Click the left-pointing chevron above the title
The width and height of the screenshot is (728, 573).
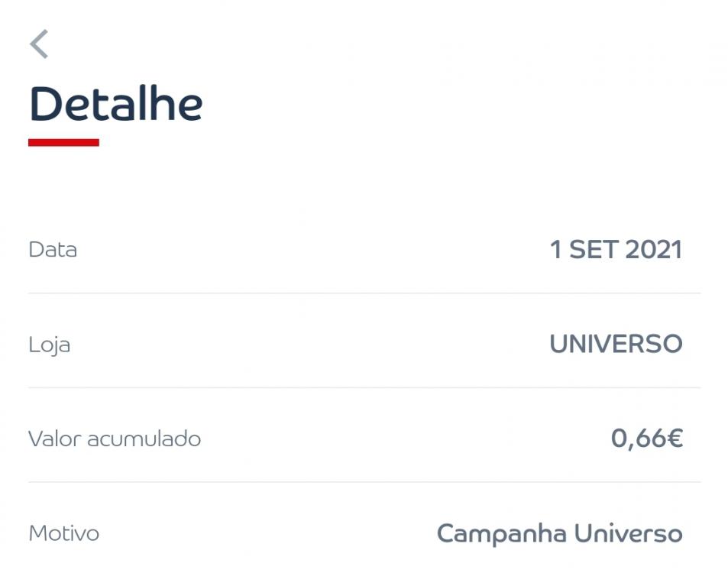pyautogui.click(x=40, y=44)
